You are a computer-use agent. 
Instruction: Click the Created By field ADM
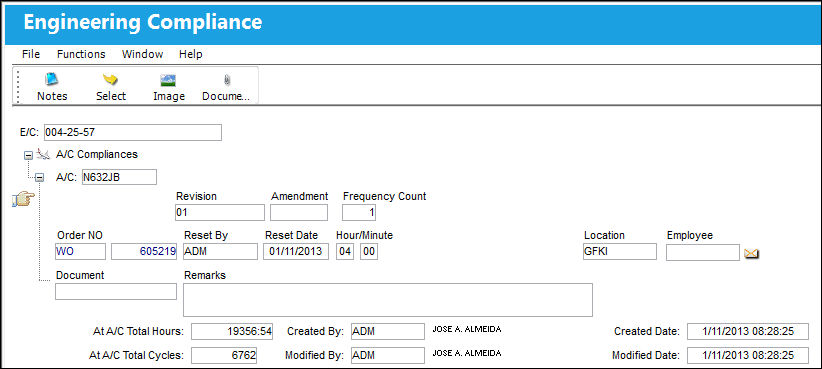point(387,331)
